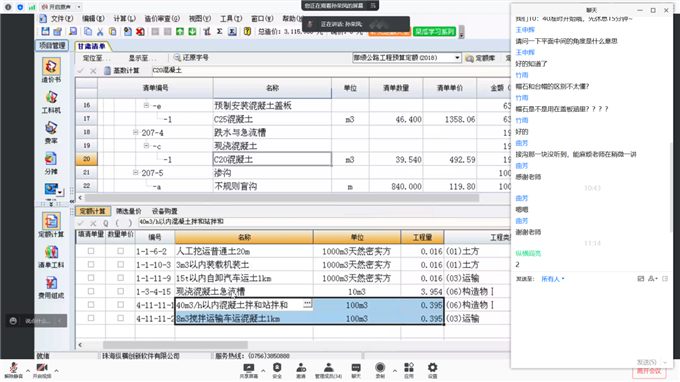Switch to the 筛选量价 tab

[x=128, y=211]
